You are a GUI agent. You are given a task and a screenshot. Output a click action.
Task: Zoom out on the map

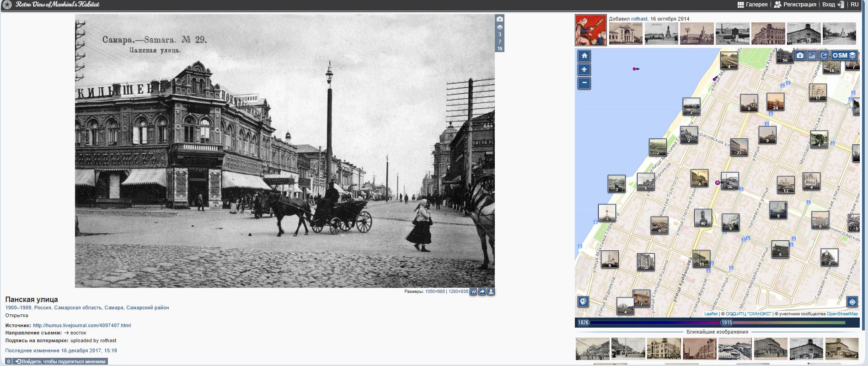click(x=584, y=83)
